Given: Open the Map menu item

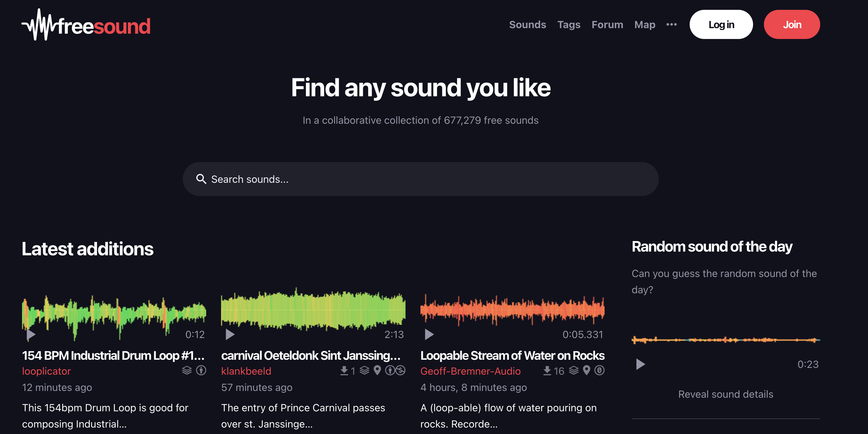Looking at the screenshot, I should (645, 25).
